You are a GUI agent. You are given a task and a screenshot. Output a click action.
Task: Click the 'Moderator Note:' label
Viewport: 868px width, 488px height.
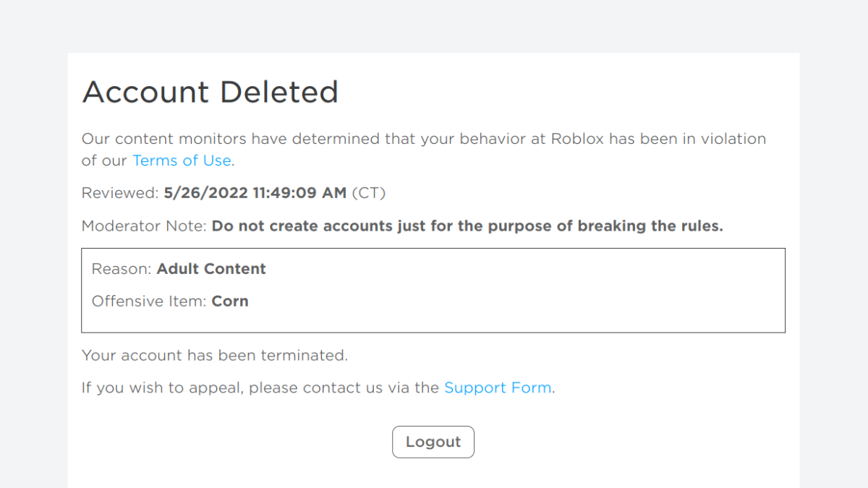coord(145,226)
